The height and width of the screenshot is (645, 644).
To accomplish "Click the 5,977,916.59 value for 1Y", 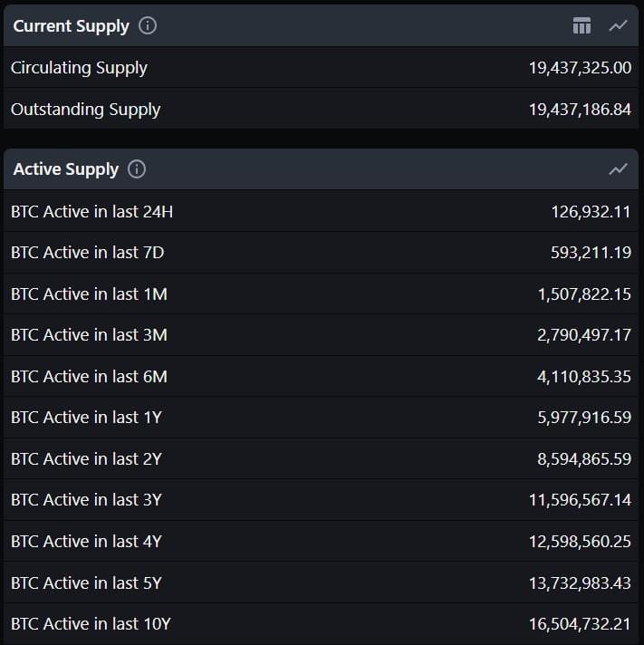I will (x=584, y=417).
